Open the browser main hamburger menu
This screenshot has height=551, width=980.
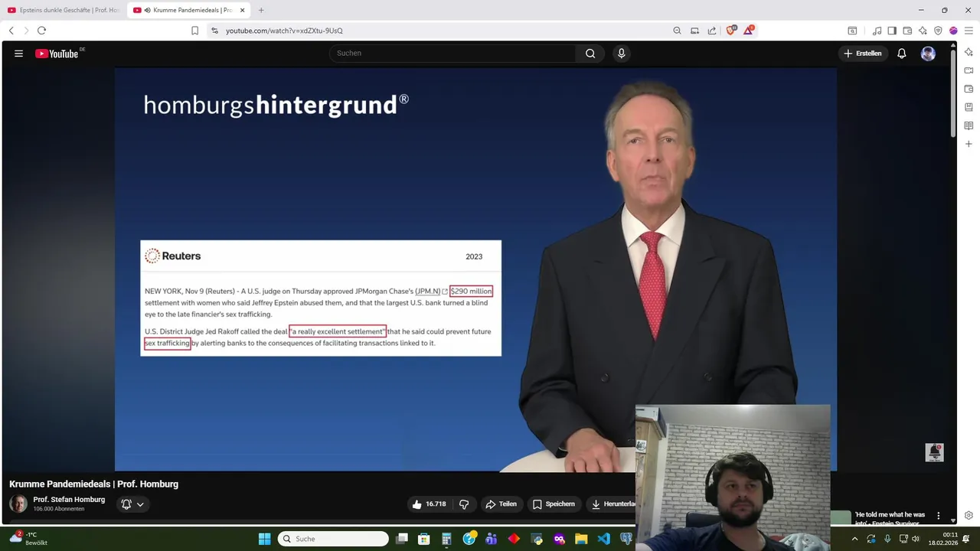969,31
